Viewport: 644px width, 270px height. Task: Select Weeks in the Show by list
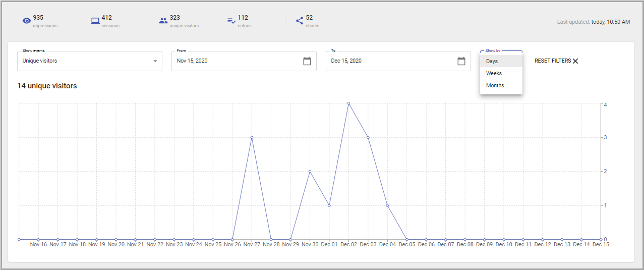[501, 73]
